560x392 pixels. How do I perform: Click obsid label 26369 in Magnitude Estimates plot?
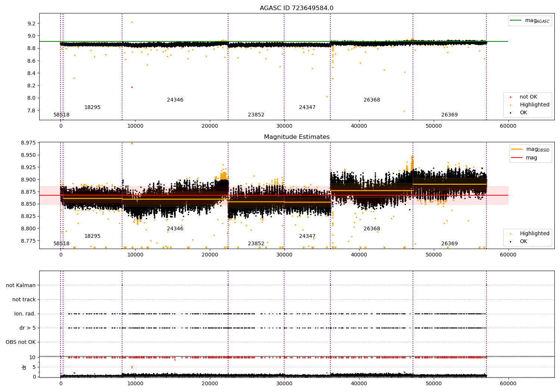click(x=449, y=244)
